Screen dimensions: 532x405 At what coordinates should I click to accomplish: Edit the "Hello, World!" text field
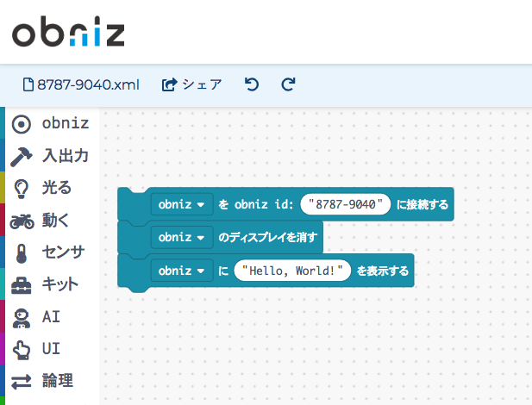coord(292,271)
